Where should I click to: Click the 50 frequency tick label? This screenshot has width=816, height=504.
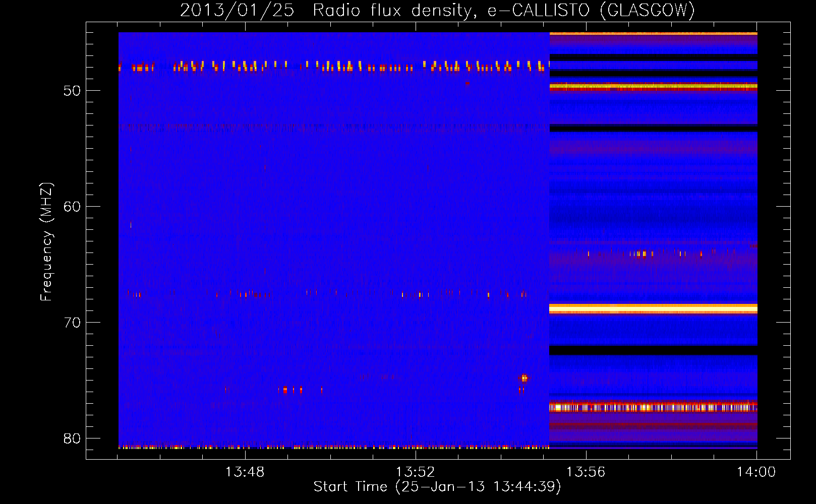(72, 91)
